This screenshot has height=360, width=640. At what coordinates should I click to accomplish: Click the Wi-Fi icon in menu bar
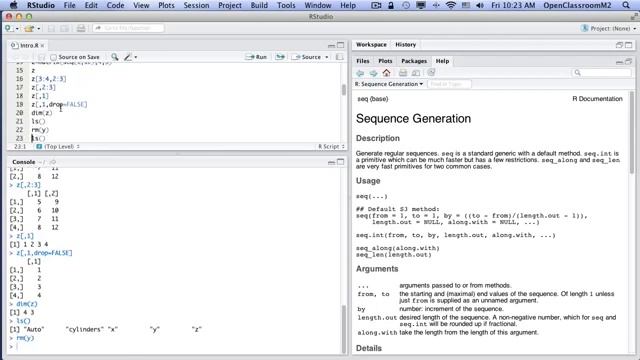pos(451,5)
